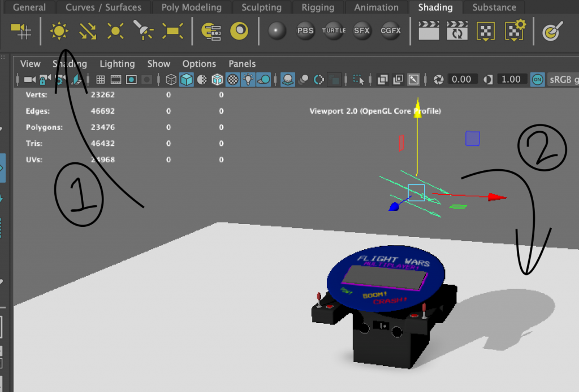Open the Hypershade window icon
Viewport: 579px width, 392px height.
211,31
